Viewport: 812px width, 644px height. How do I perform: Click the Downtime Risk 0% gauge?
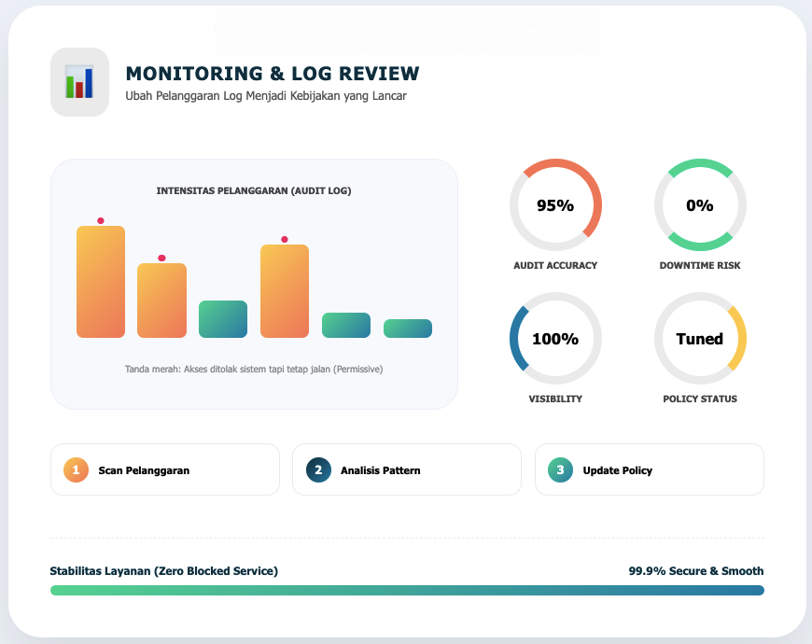[700, 205]
